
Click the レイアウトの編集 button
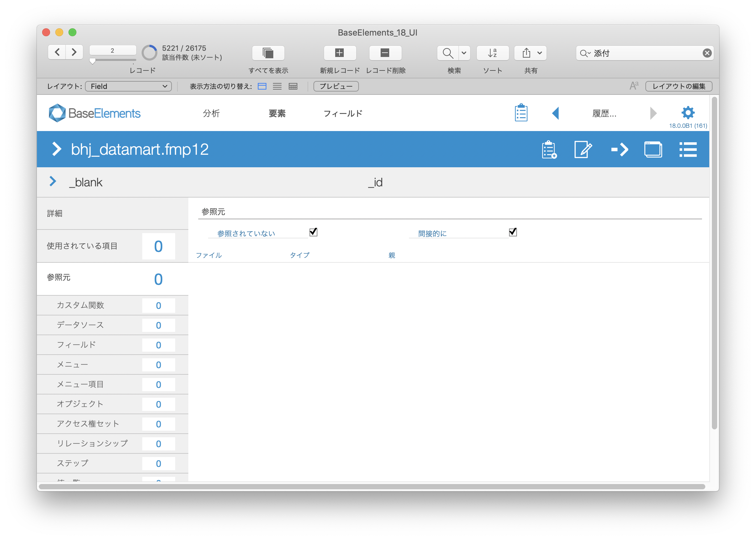679,87
